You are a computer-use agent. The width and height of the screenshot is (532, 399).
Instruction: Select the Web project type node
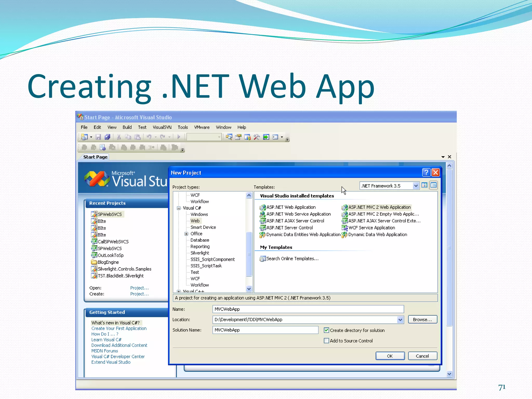pyautogui.click(x=195, y=221)
